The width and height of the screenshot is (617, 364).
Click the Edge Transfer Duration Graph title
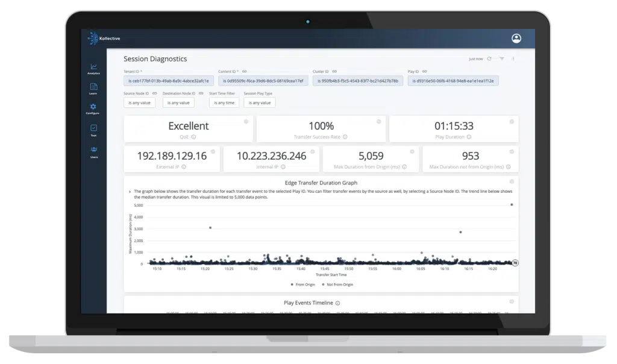321,183
